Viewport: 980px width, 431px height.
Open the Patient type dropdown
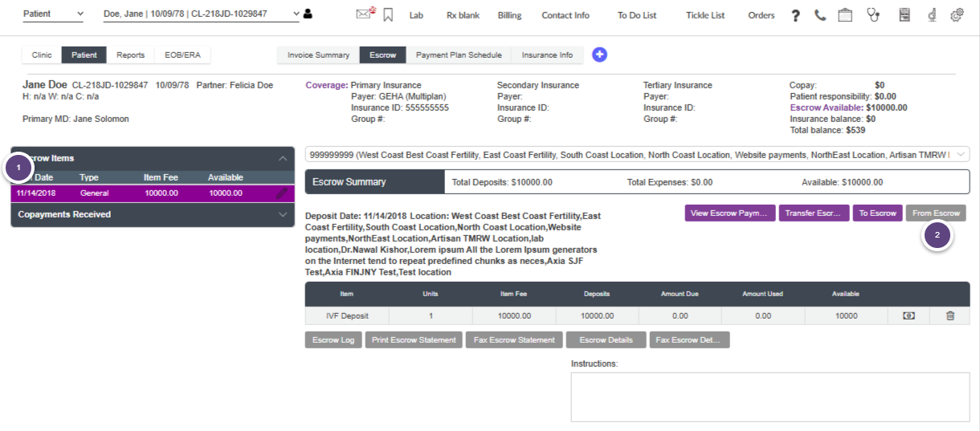(x=53, y=14)
